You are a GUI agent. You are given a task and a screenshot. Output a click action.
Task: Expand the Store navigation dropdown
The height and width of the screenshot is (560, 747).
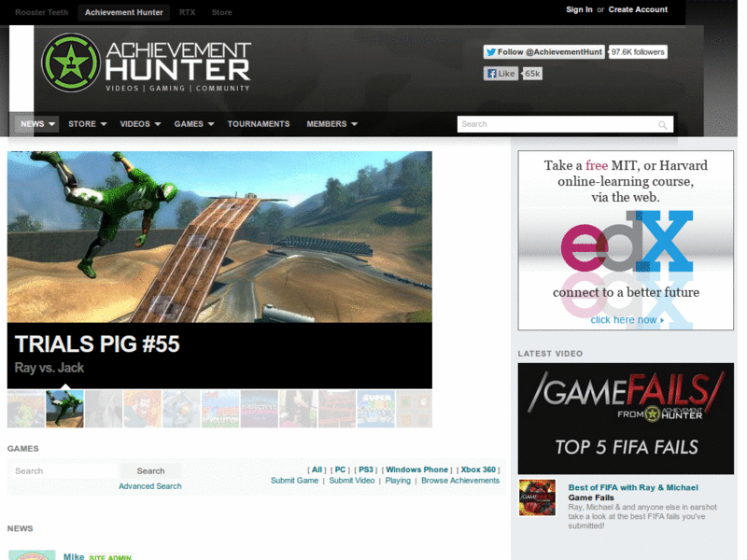87,124
